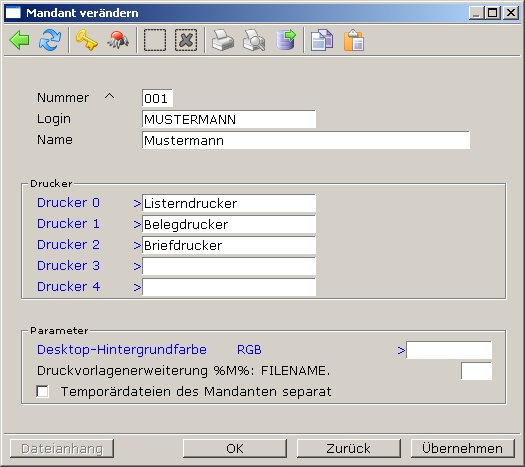Image resolution: width=525 pixels, height=467 pixels.
Task: Open lookup arrow for Drucker 3
Action: point(137,266)
